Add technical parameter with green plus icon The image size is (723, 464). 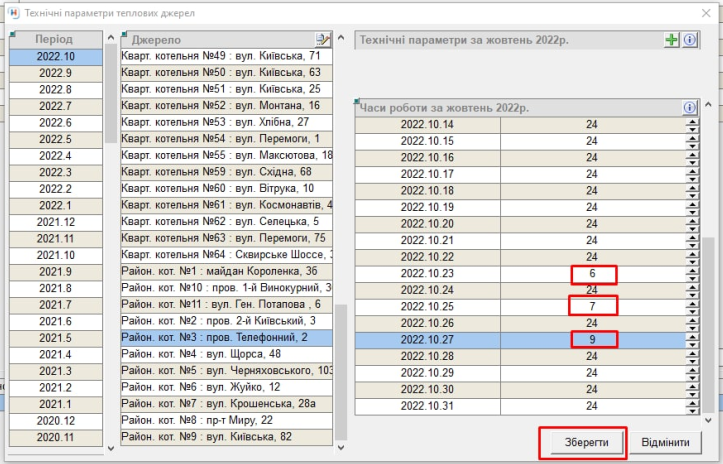coord(672,40)
